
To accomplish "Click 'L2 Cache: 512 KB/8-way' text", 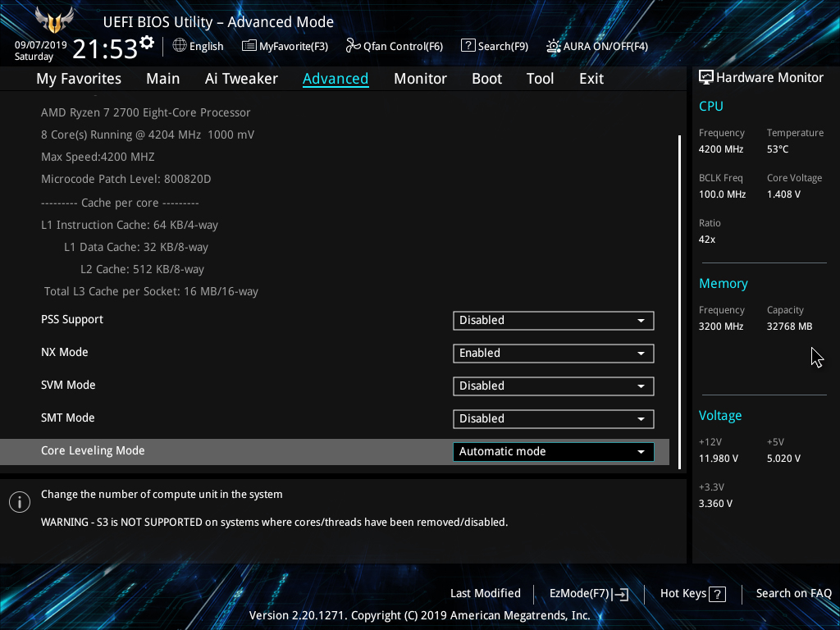I will click(x=142, y=269).
